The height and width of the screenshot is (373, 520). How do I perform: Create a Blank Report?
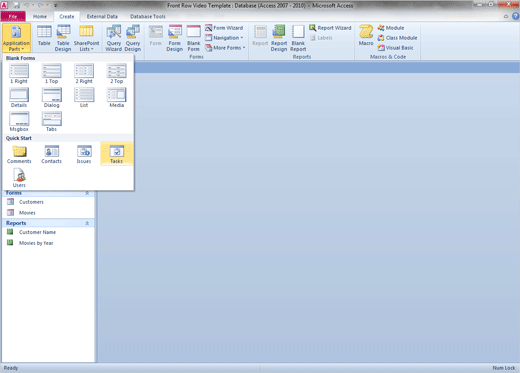click(x=298, y=38)
